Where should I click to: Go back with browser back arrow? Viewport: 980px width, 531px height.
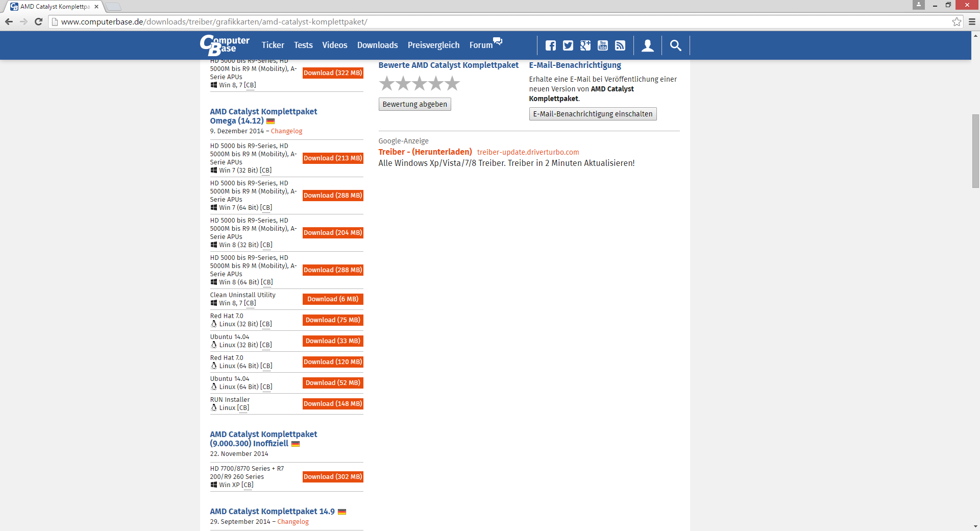coord(9,21)
